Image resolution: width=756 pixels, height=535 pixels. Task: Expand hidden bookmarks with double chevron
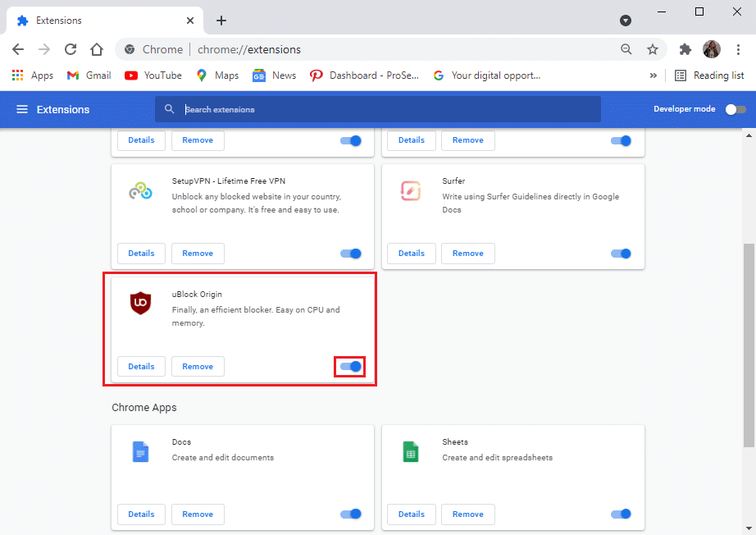pos(653,75)
